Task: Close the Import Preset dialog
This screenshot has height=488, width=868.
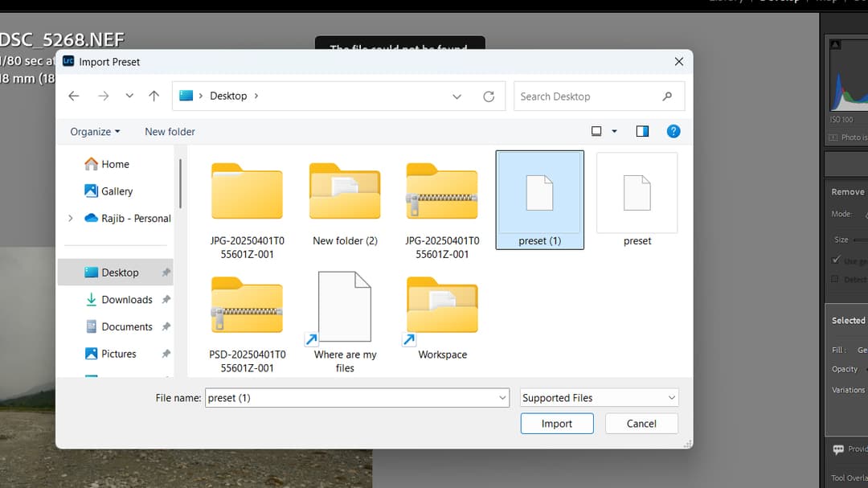Action: pos(678,61)
